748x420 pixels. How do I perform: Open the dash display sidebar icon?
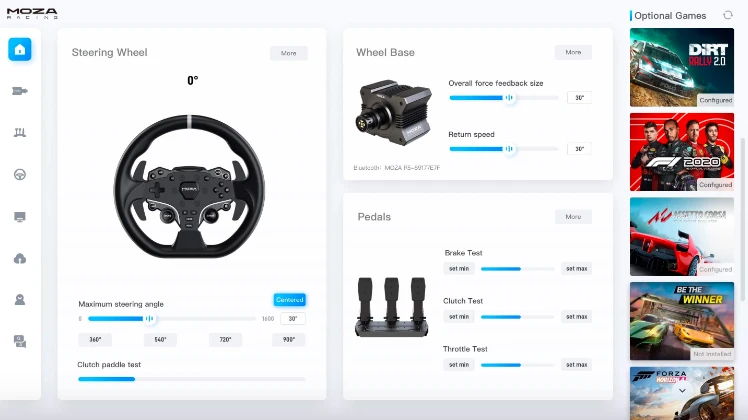pyautogui.click(x=20, y=217)
